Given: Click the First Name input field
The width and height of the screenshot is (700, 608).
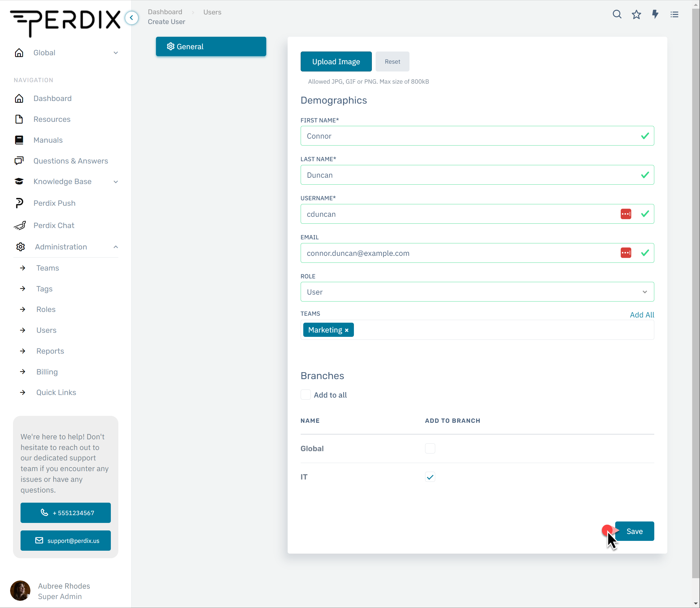Looking at the screenshot, I should pyautogui.click(x=477, y=136).
